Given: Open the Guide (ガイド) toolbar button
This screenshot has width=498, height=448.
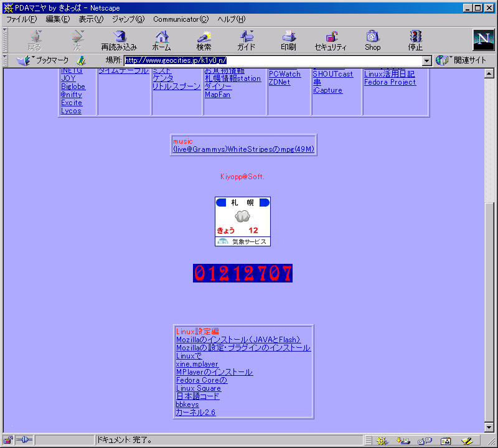Looking at the screenshot, I should click(x=246, y=40).
